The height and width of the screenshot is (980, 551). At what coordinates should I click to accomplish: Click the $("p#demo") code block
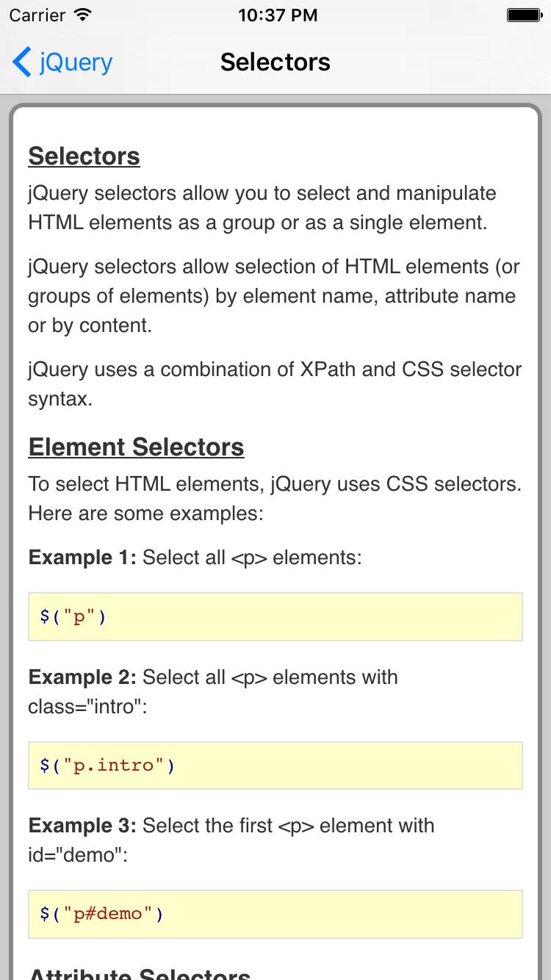click(275, 914)
